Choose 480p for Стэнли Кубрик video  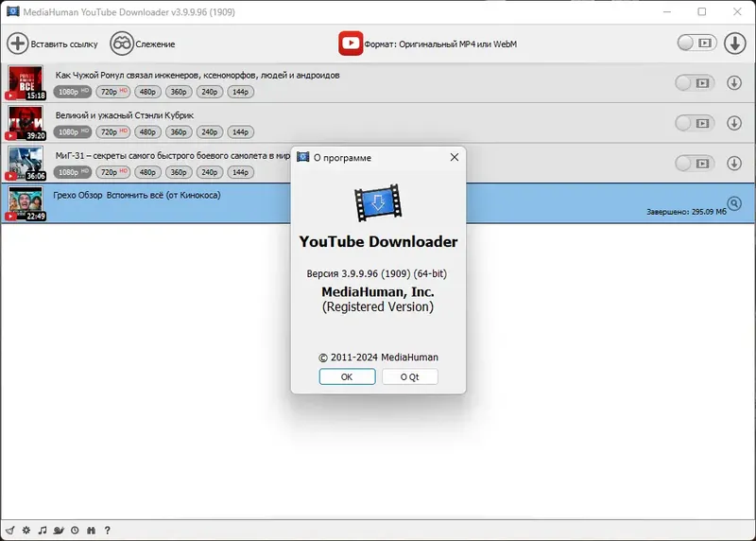(147, 131)
